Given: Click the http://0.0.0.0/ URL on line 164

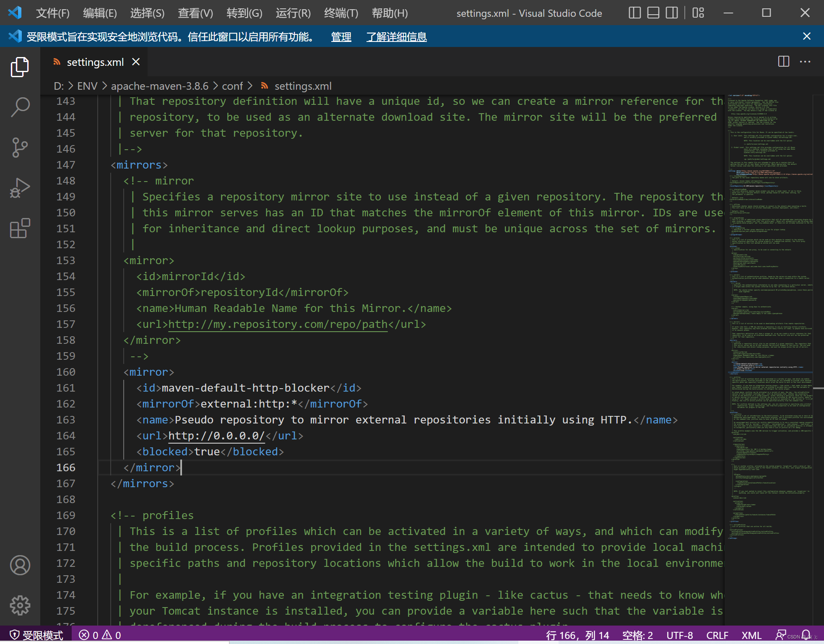Looking at the screenshot, I should tap(216, 436).
